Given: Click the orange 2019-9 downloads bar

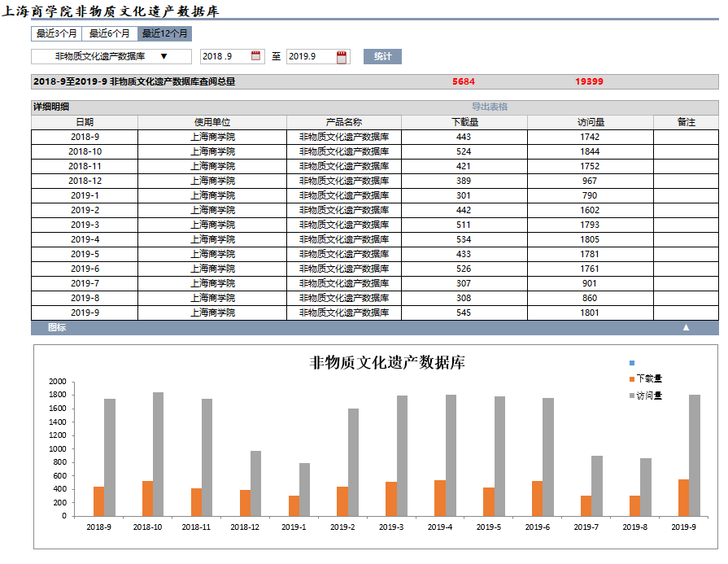Looking at the screenshot, I should (684, 497).
